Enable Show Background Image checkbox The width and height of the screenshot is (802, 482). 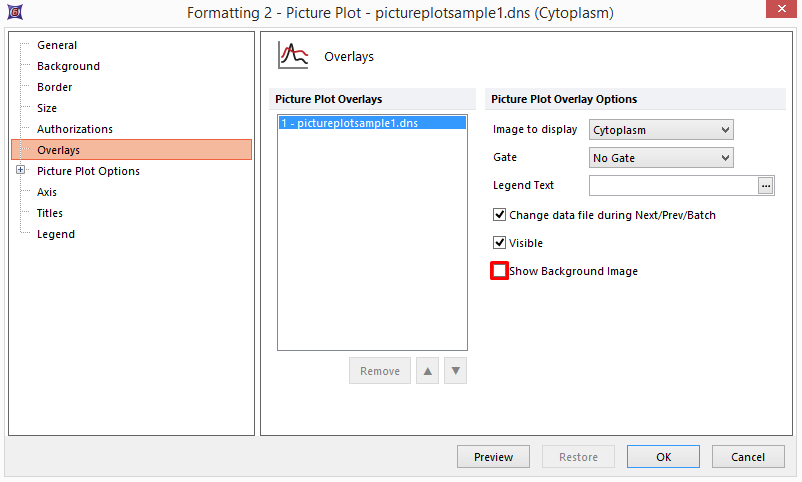pos(500,271)
